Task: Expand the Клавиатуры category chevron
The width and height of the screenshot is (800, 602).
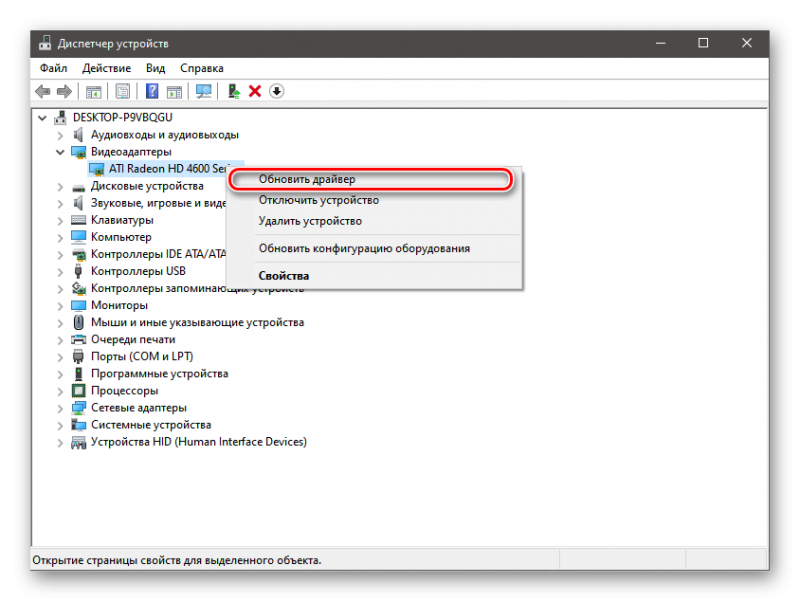Action: 60,221
